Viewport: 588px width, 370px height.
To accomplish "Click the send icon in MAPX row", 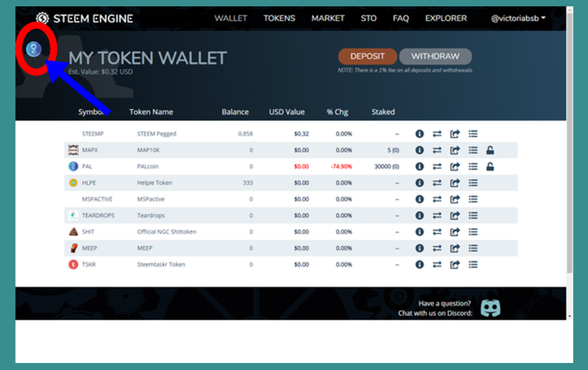I will [x=455, y=151].
